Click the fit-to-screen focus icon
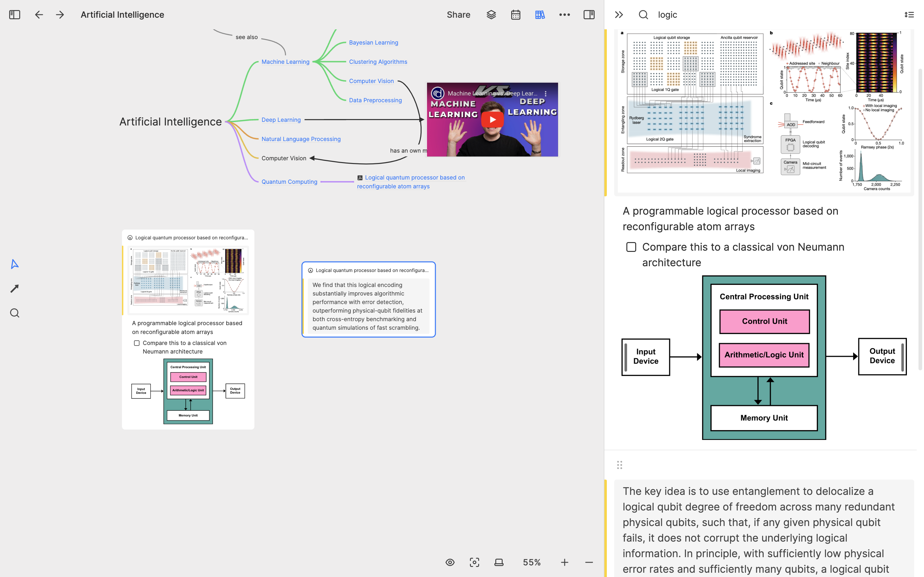 [474, 562]
